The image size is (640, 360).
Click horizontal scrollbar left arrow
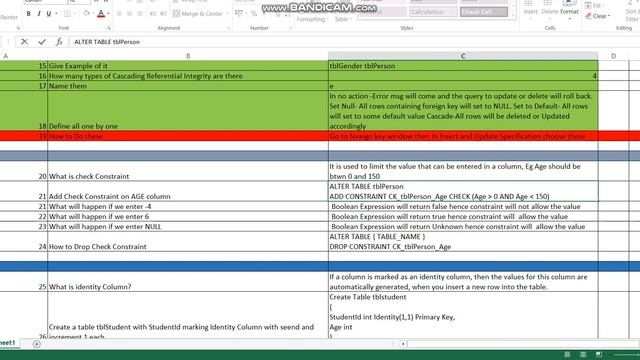(403, 344)
